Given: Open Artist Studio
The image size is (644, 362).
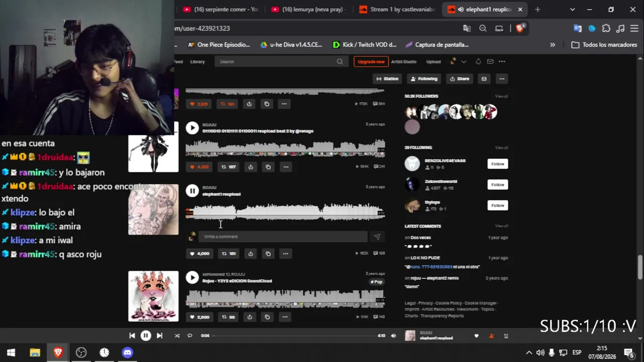Looking at the screenshot, I should 404,61.
